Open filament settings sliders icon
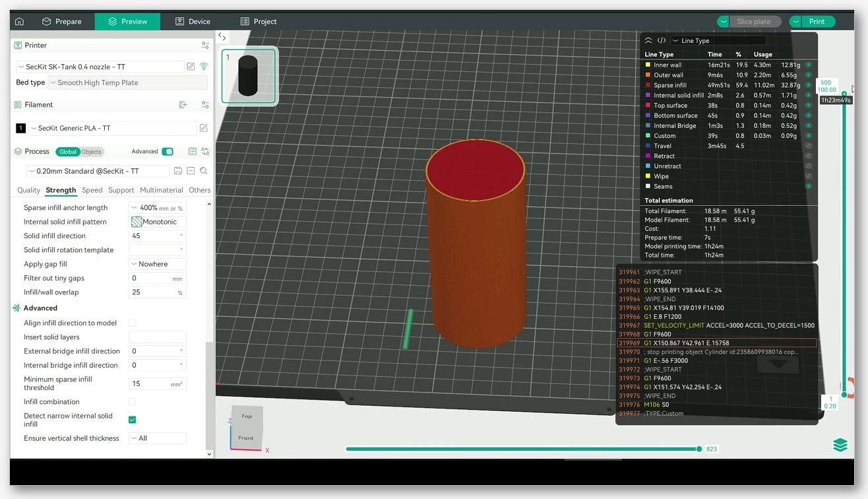Screen dimensions: 868x499 click(x=205, y=105)
